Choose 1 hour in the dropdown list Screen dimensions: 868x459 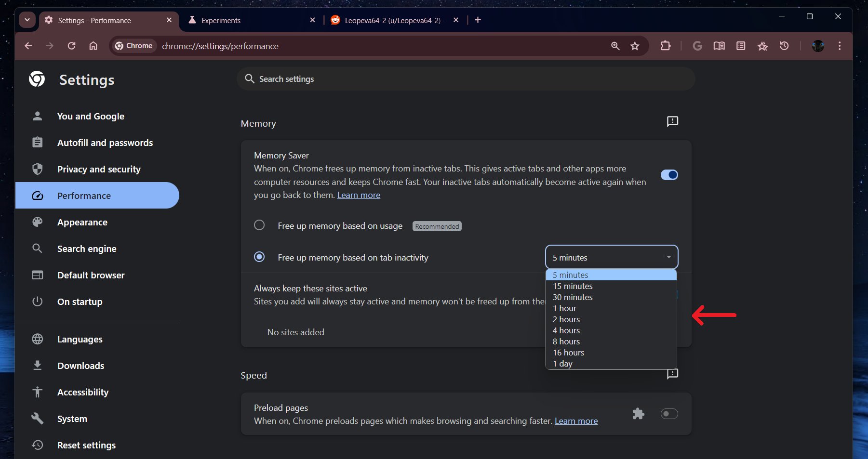[x=611, y=308]
